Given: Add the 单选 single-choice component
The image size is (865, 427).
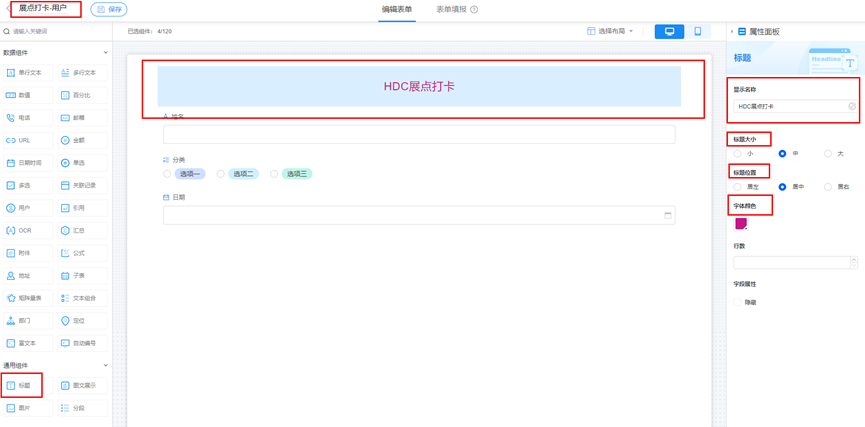Looking at the screenshot, I should [83, 163].
